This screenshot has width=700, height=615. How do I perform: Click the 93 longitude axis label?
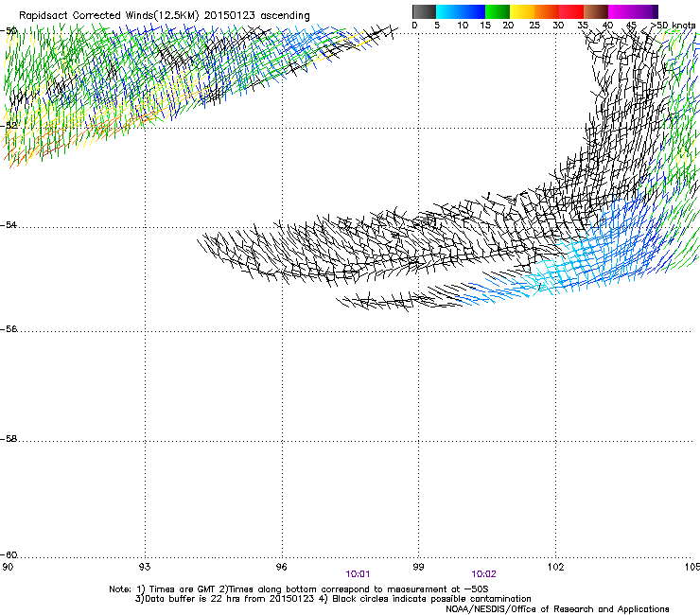pos(145,567)
